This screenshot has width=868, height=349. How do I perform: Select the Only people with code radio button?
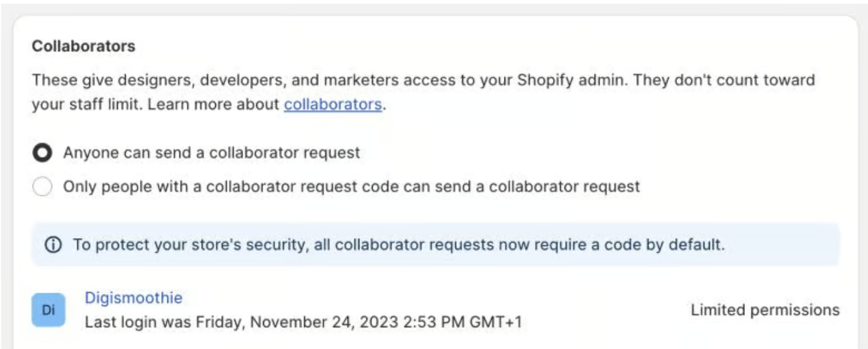pyautogui.click(x=42, y=187)
